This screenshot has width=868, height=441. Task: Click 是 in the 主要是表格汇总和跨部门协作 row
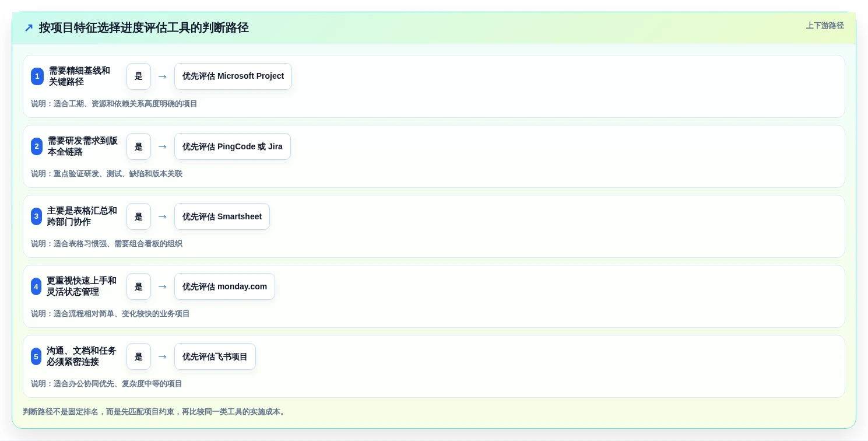point(139,216)
